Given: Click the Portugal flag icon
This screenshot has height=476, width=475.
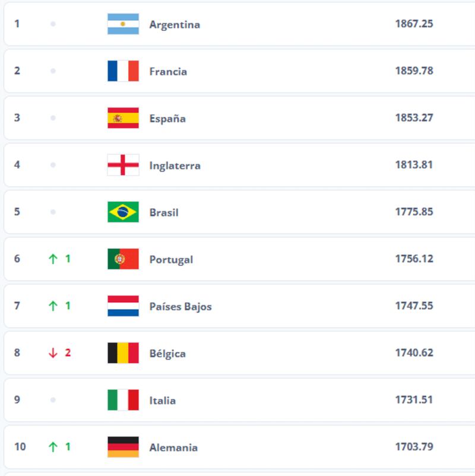Looking at the screenshot, I should pos(123,259).
